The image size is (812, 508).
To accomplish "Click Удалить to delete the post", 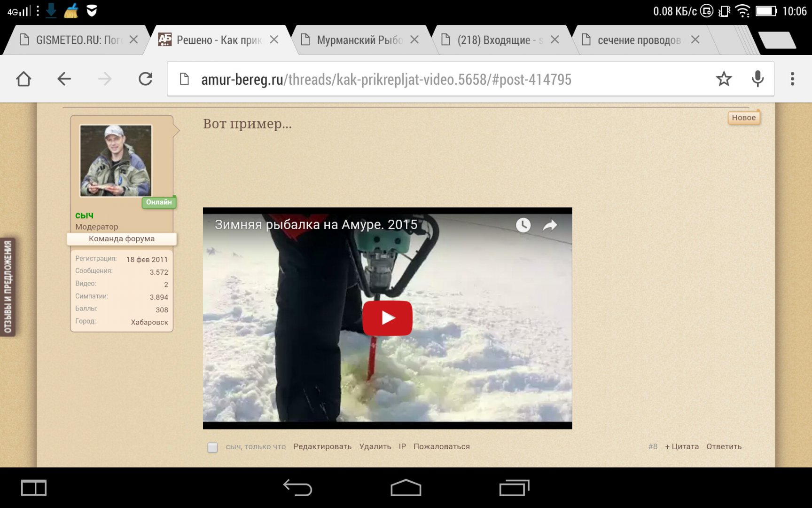I will 375,447.
